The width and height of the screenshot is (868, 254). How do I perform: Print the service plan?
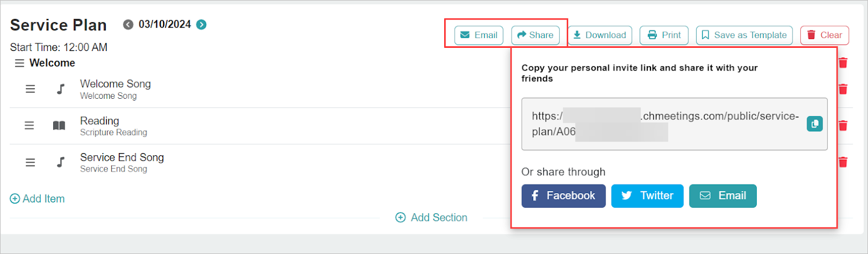click(x=664, y=35)
